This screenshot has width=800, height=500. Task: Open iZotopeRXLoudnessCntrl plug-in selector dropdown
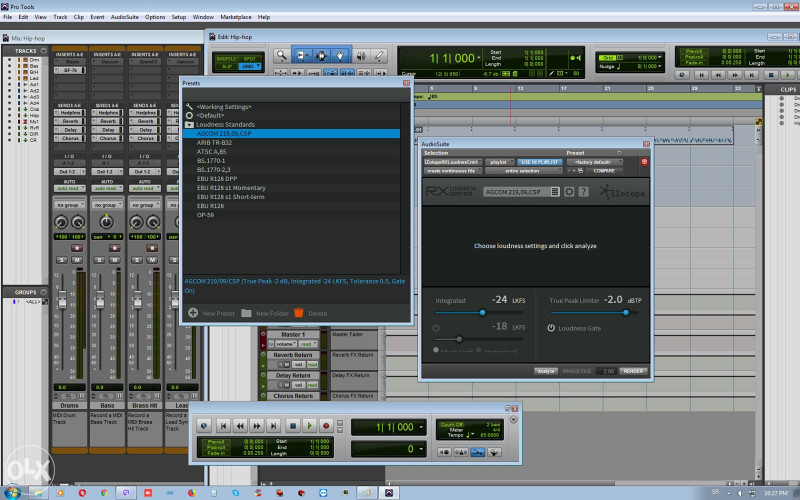[452, 162]
